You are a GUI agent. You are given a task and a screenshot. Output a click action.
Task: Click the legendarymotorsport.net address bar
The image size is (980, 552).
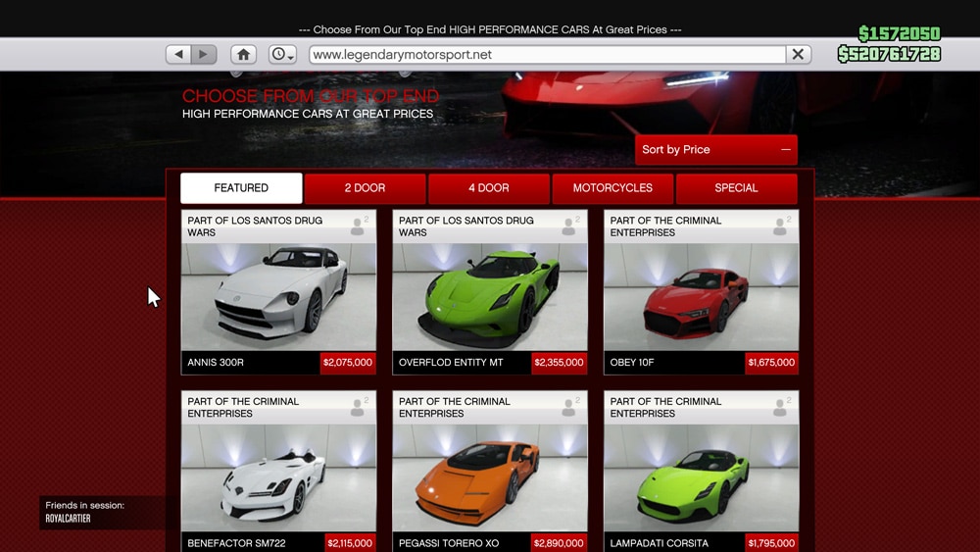tap(548, 54)
